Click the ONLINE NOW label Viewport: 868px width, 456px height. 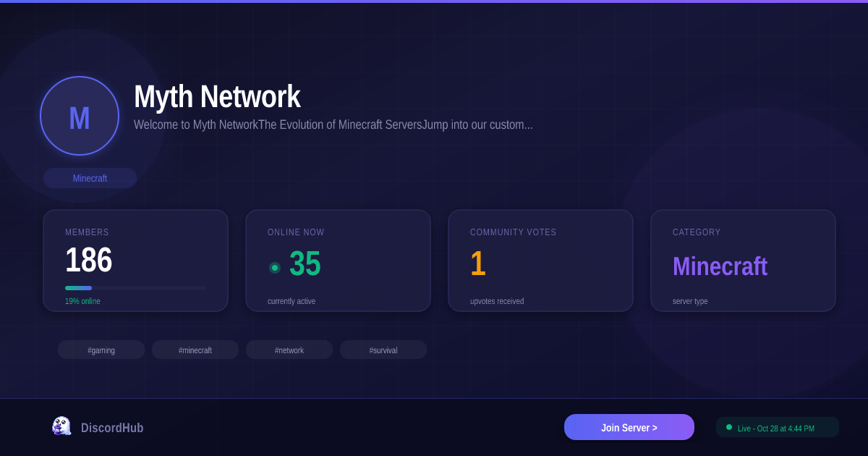296,232
